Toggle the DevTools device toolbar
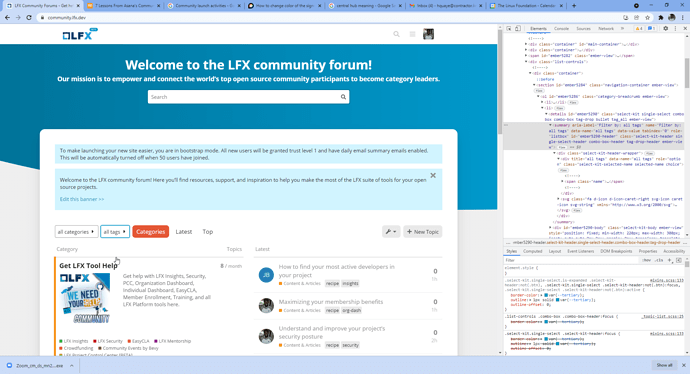The width and height of the screenshot is (690, 374). pos(518,29)
